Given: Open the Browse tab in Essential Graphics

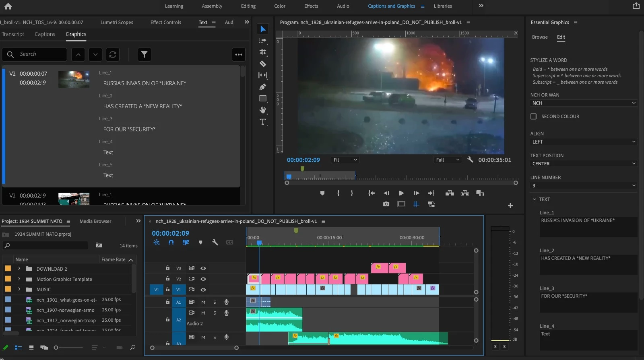Looking at the screenshot, I should click(x=540, y=37).
